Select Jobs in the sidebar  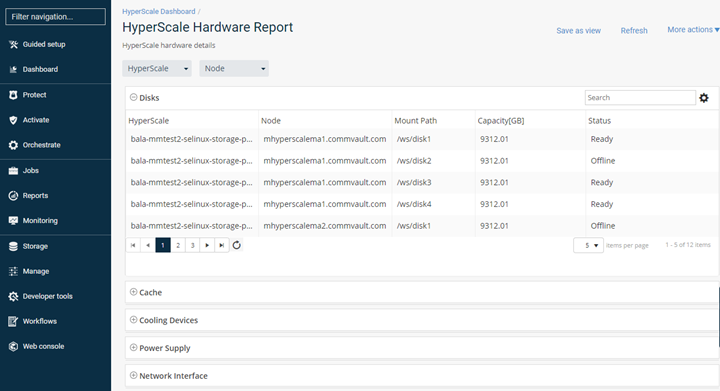[31, 171]
